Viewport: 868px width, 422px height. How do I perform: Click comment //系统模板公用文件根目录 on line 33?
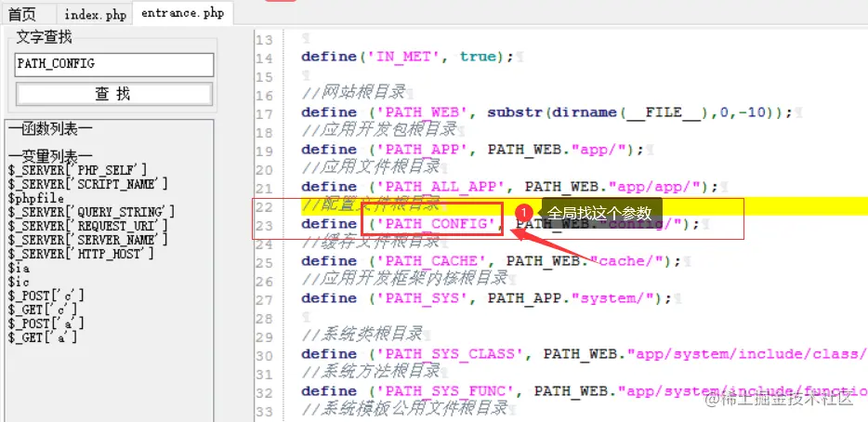click(404, 409)
